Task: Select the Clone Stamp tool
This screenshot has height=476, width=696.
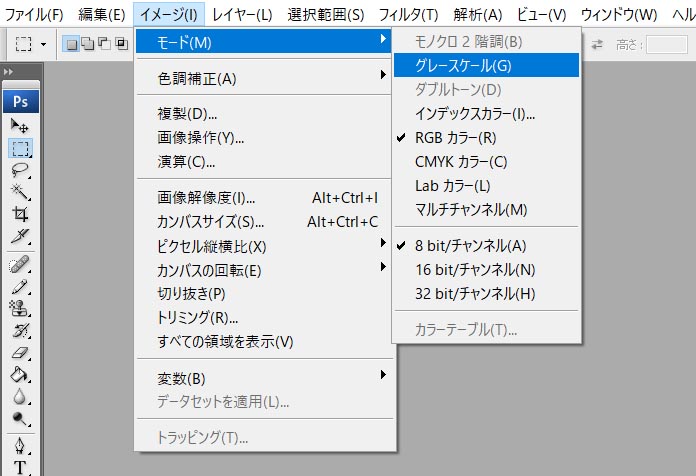Action: [20, 309]
